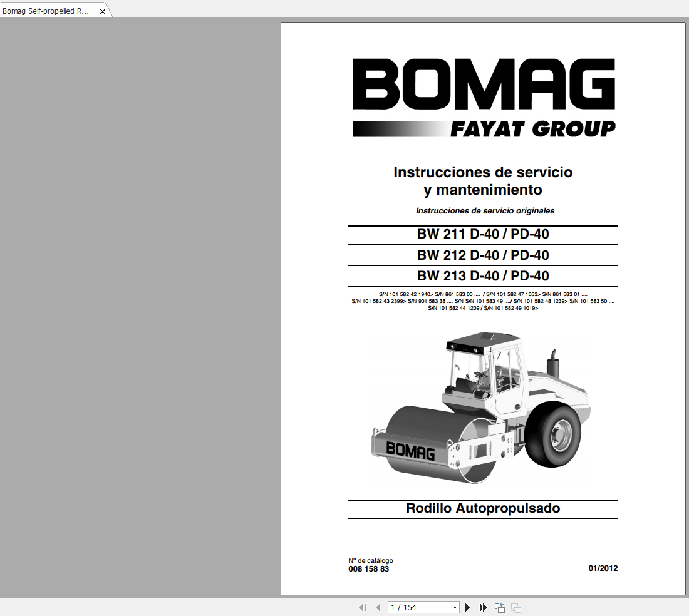The height and width of the screenshot is (616, 689).
Task: Click the BW 212 D-40 / PD-40 model line
Action: tap(483, 255)
